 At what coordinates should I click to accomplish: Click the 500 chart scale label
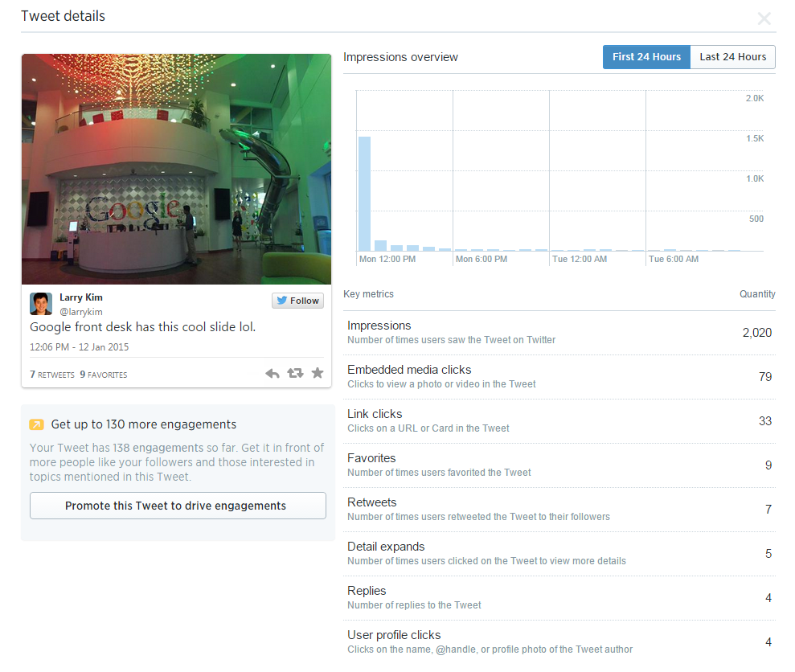pyautogui.click(x=756, y=219)
